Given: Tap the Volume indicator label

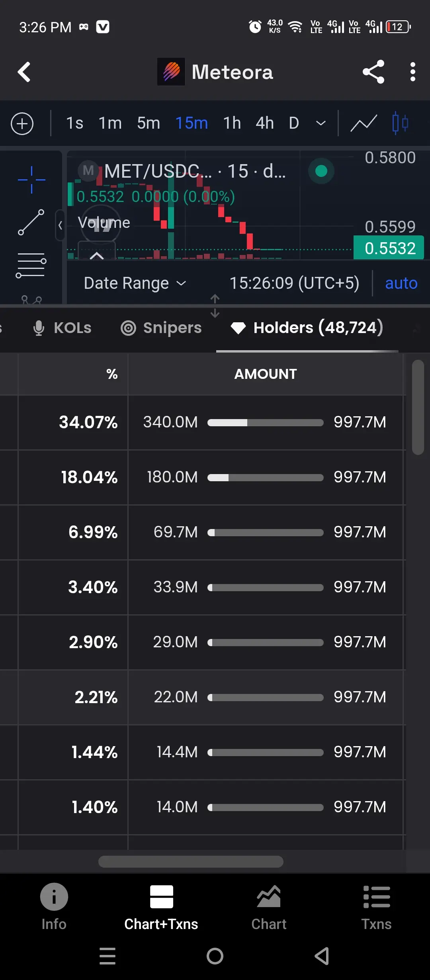Looking at the screenshot, I should (x=104, y=223).
